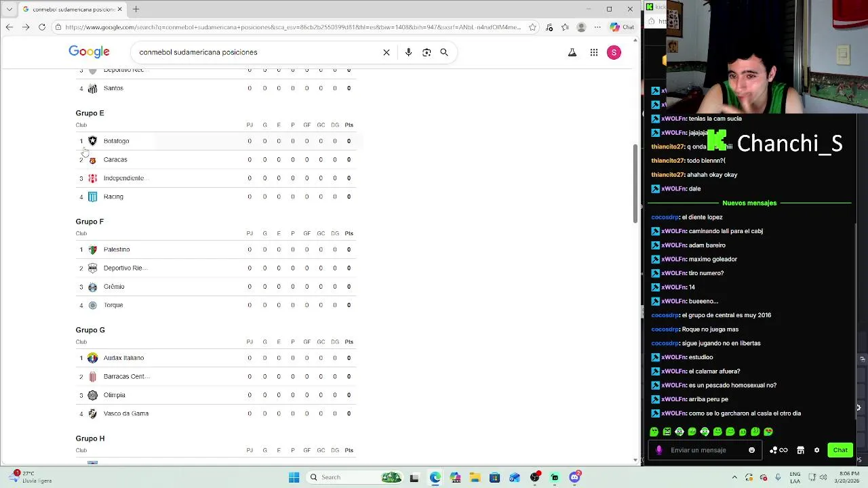Open the Google account avatar S
Screen dimensions: 868x488
click(614, 52)
